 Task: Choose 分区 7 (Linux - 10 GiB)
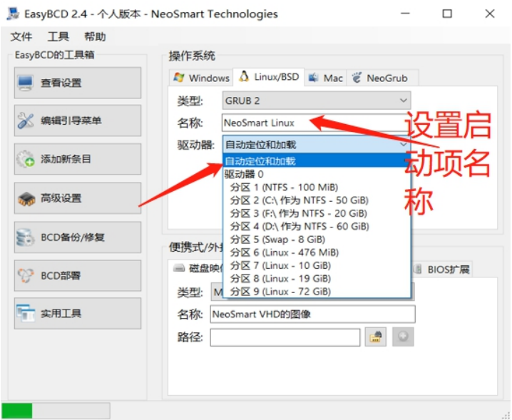click(317, 265)
